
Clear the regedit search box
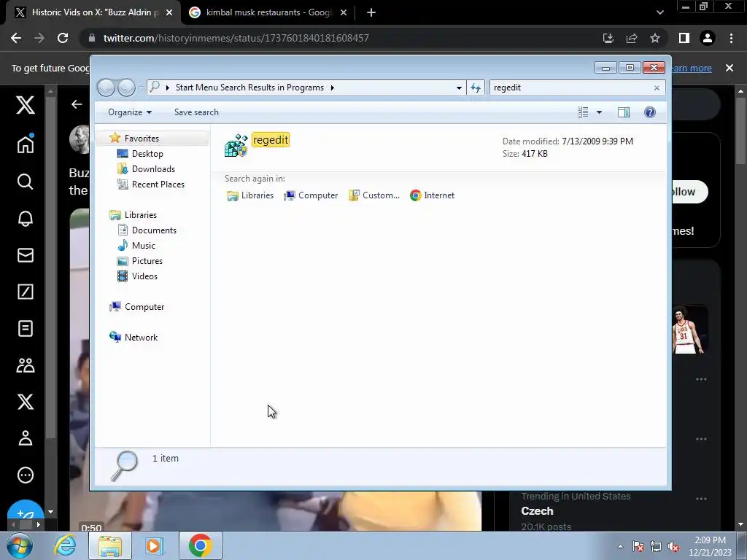[657, 88]
